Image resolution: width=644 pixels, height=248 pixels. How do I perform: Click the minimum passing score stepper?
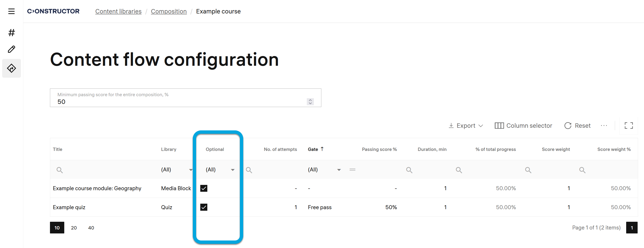click(x=310, y=101)
